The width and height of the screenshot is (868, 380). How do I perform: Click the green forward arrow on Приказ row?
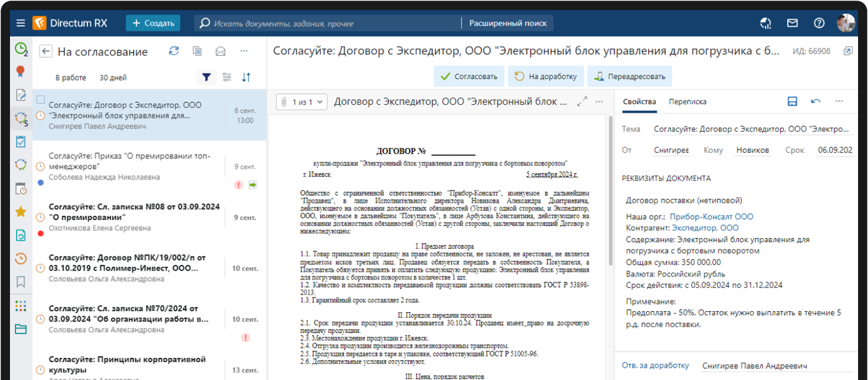tap(253, 185)
